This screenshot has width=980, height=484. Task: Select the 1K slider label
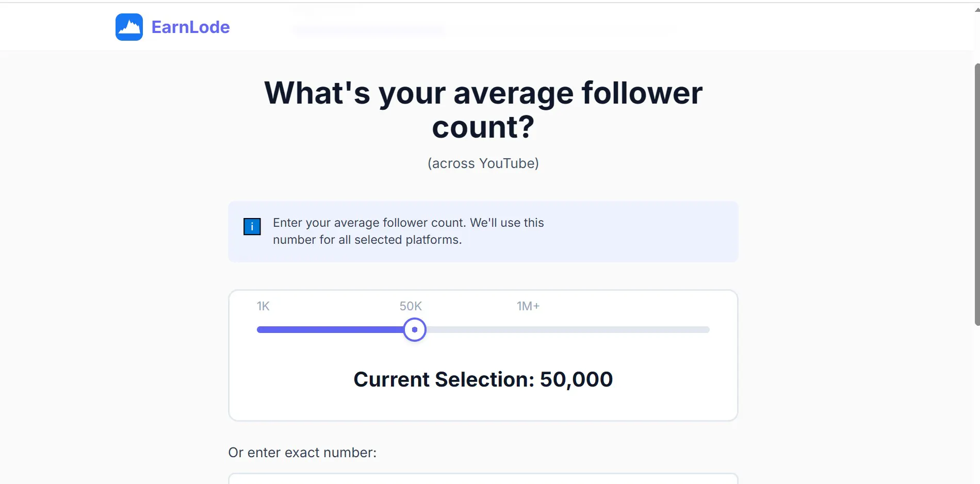pyautogui.click(x=263, y=306)
